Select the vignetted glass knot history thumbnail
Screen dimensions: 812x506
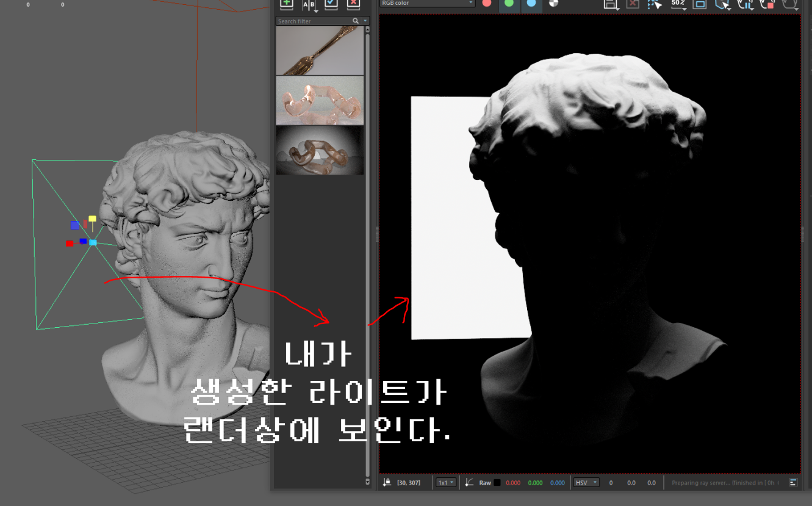point(320,150)
